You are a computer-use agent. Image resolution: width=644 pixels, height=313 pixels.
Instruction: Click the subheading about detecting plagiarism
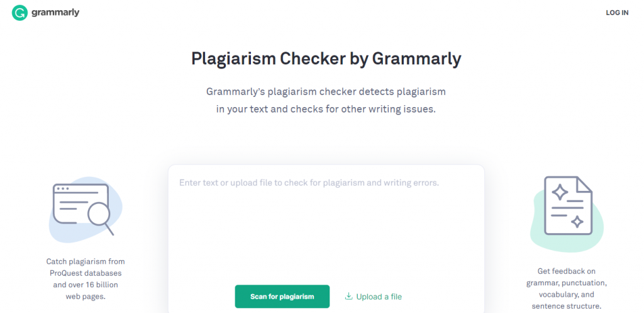click(x=326, y=100)
